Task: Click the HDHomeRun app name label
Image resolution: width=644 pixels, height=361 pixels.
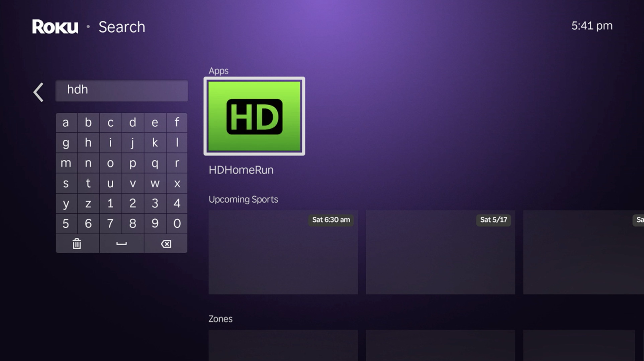Action: pos(241,170)
